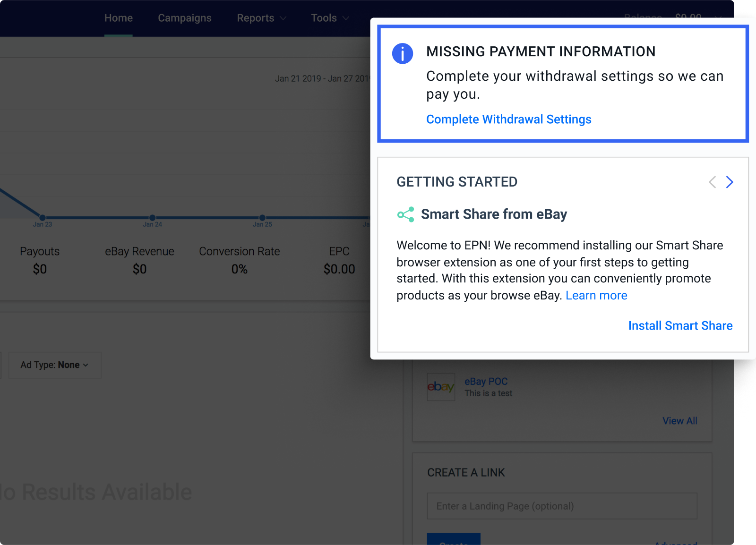Click the Smart Share green share icon
This screenshot has height=545, width=756.
406,214
